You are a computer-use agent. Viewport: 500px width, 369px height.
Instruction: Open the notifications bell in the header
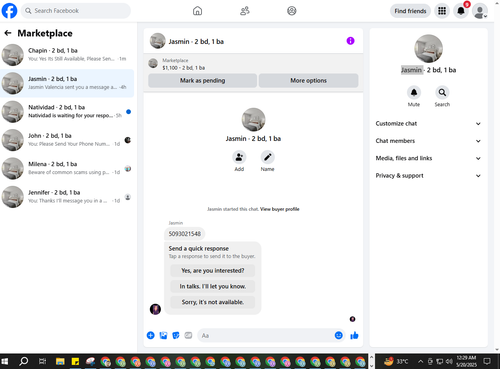coord(461,11)
